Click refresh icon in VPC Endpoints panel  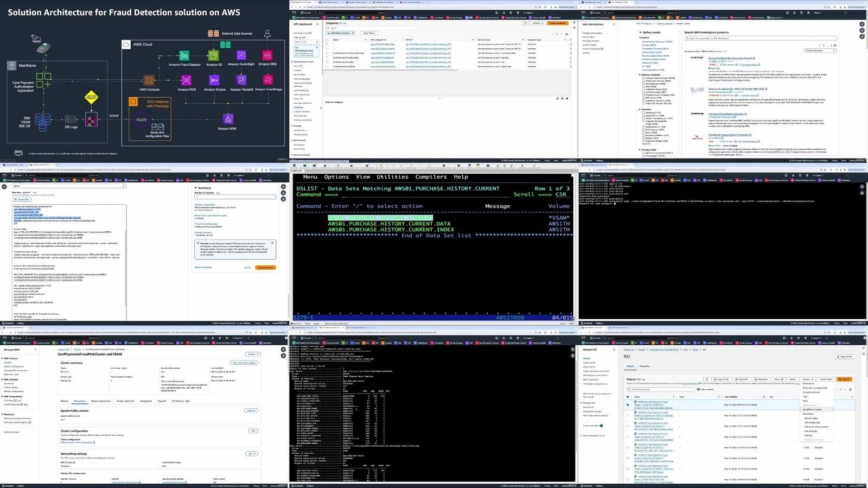point(525,23)
